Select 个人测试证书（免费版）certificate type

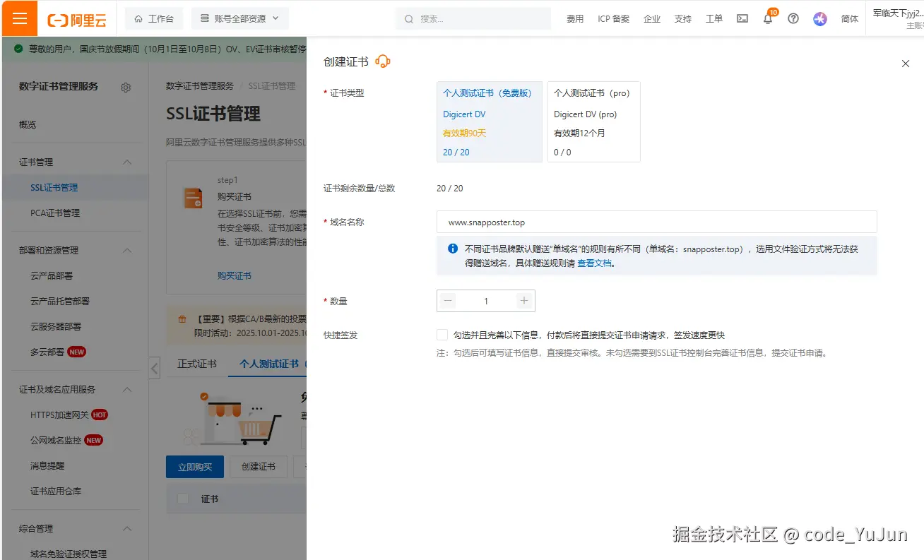pyautogui.click(x=490, y=122)
